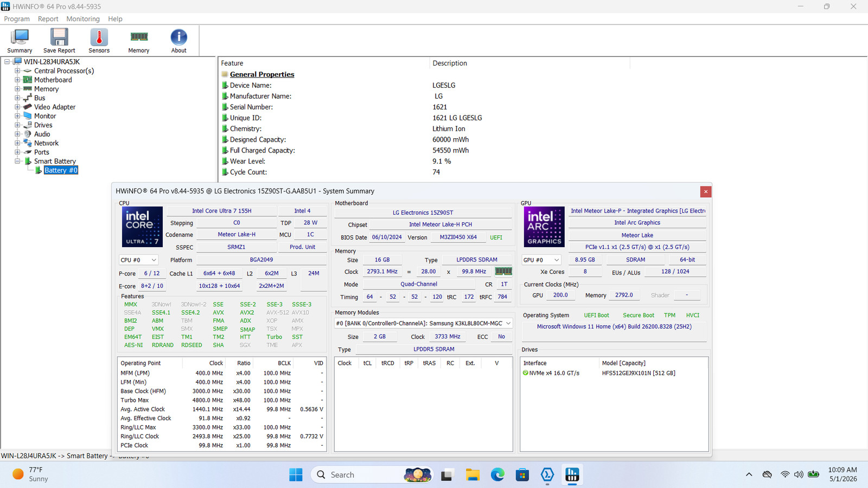Open File Explorer from the taskbar
This screenshot has width=868, height=488.
[473, 475]
